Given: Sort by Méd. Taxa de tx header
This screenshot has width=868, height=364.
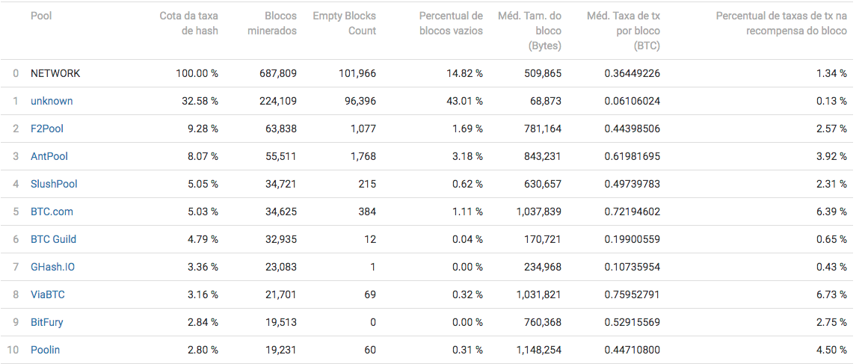Looking at the screenshot, I should tap(624, 31).
